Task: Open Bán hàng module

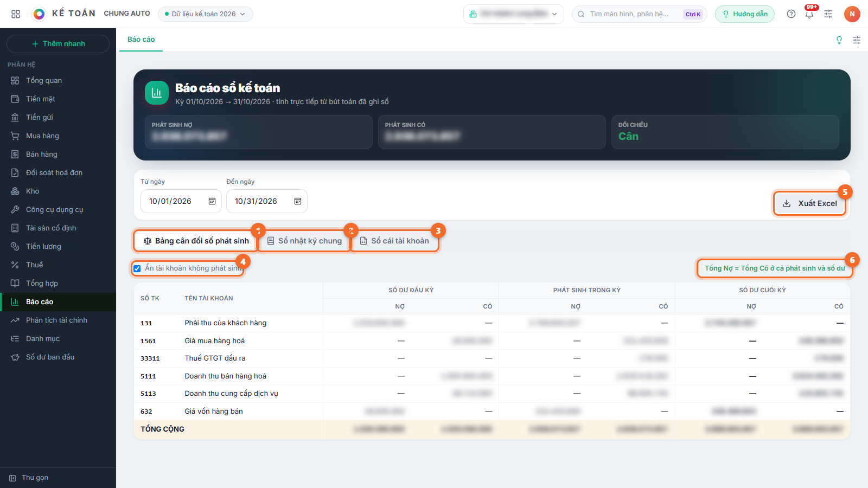Action: tap(58, 154)
